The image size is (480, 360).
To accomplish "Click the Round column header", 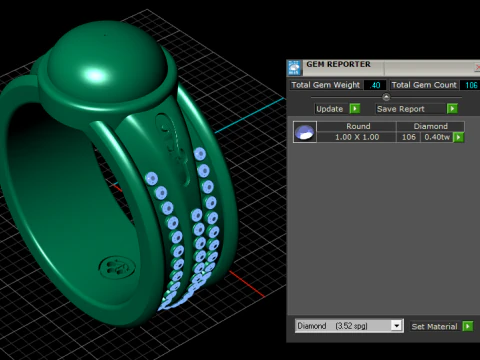I will click(x=357, y=126).
